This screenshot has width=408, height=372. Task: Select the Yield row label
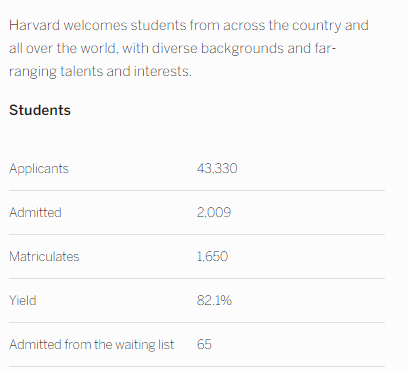(x=23, y=300)
